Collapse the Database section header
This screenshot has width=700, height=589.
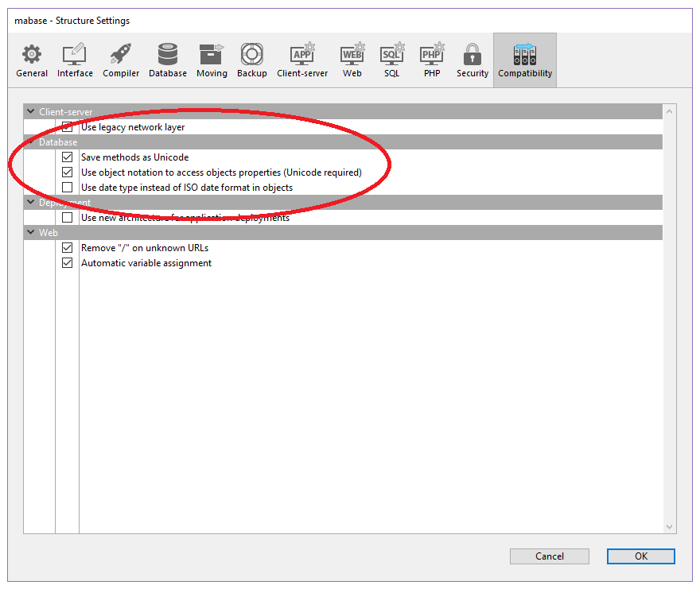point(31,142)
